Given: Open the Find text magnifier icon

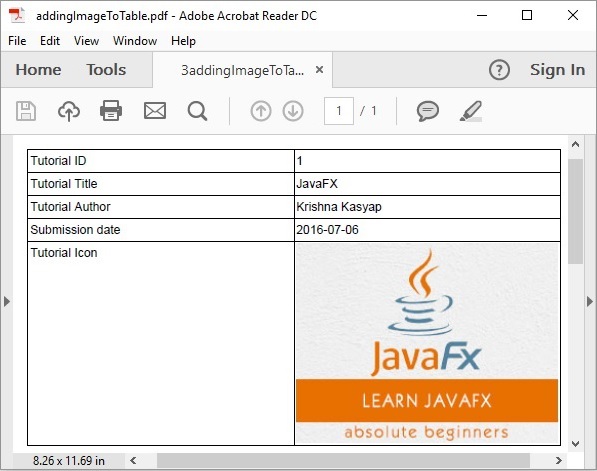Looking at the screenshot, I should pos(198,111).
